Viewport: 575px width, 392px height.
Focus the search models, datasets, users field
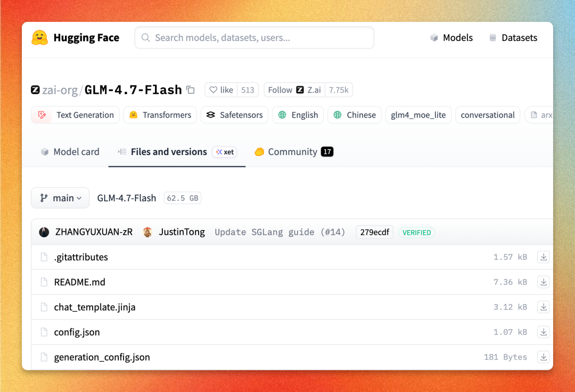(x=254, y=38)
